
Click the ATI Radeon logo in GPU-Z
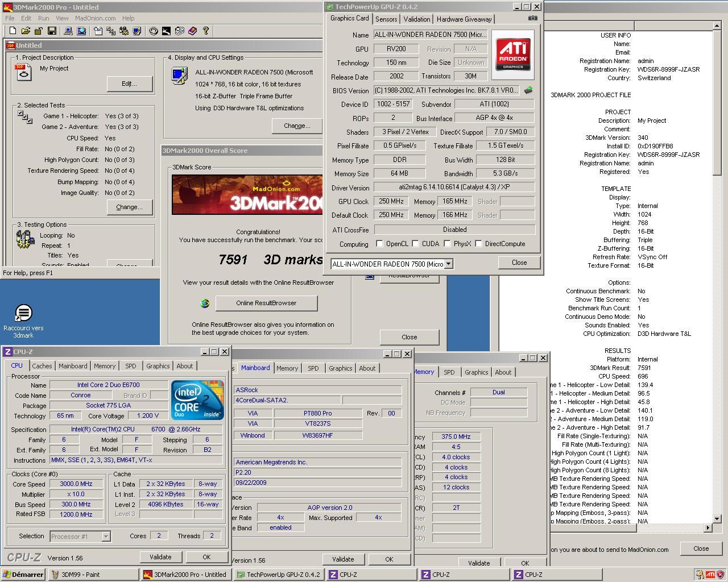(x=513, y=54)
